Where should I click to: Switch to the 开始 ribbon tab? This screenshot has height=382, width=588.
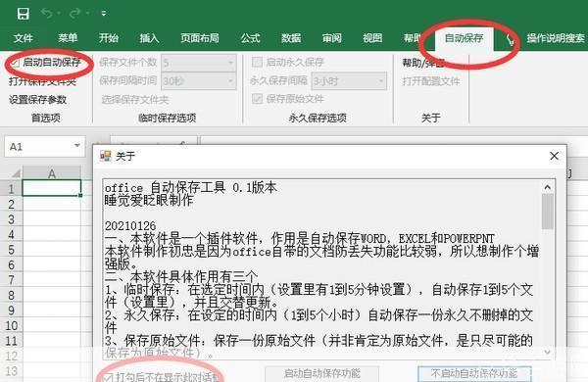109,38
